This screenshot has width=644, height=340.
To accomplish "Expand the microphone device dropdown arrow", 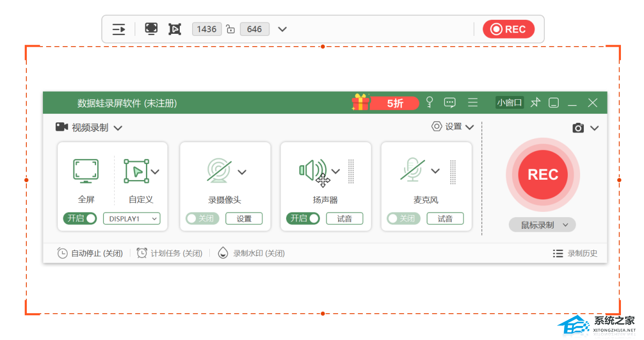I will pos(435,171).
